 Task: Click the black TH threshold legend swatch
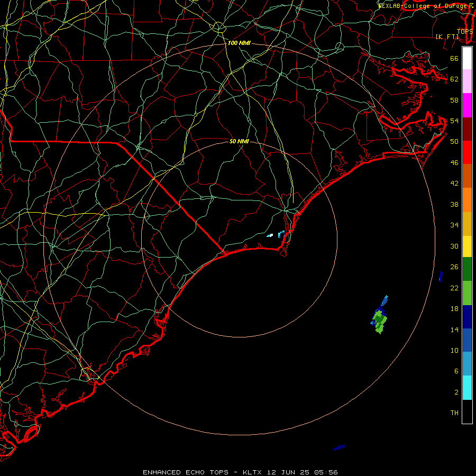click(467, 411)
